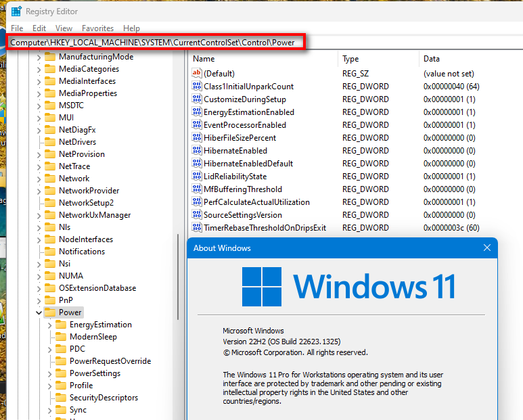Select the PowerRequestOverride subkey

click(x=110, y=361)
